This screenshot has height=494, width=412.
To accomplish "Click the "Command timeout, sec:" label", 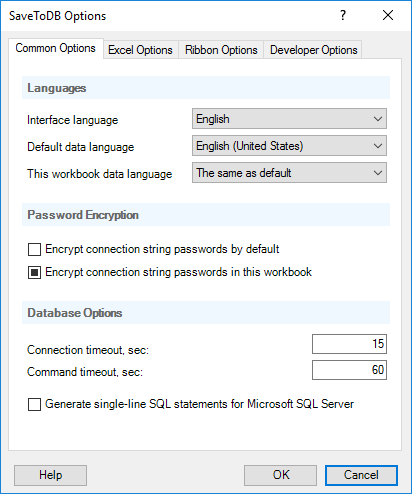I will coord(85,372).
